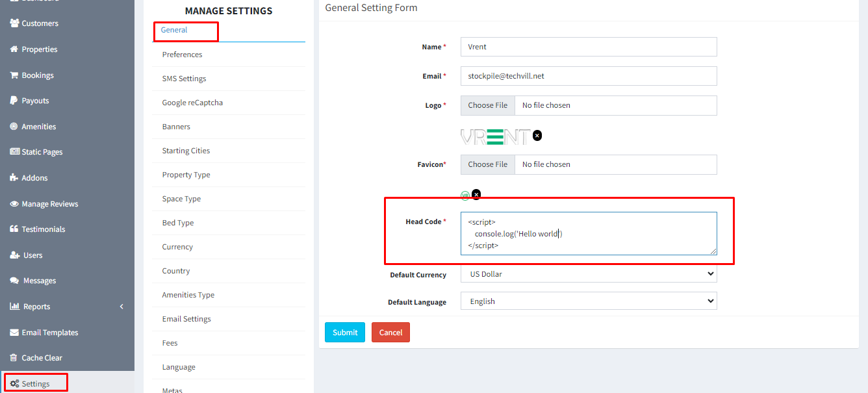Click the Customers icon in sidebar
Viewport: 868px width, 393px height.
click(14, 23)
